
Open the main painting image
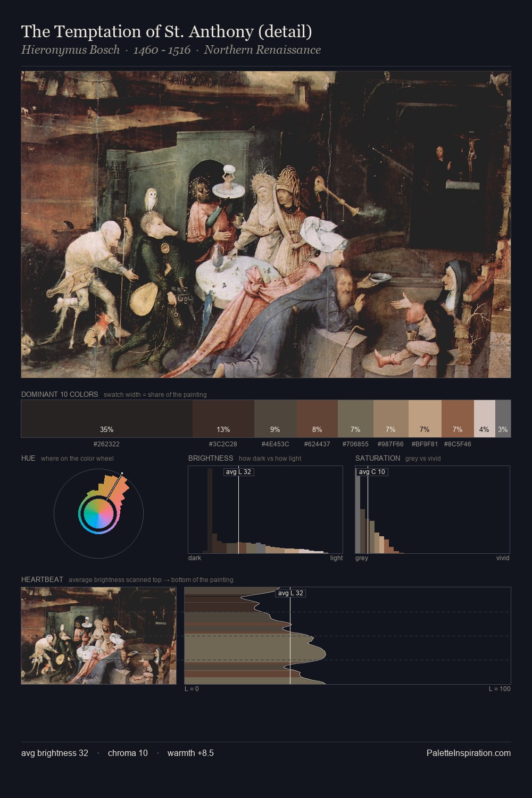pos(266,225)
